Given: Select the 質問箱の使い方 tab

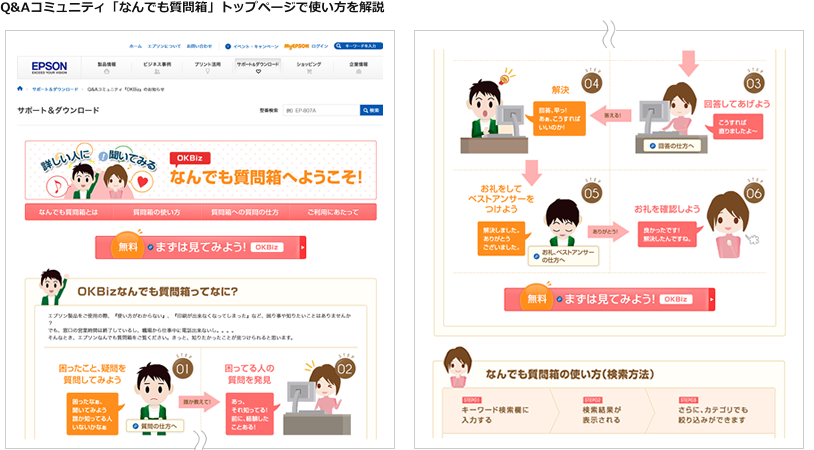Looking at the screenshot, I should tap(156, 212).
